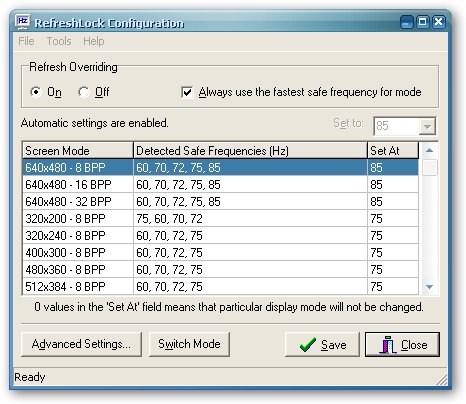This screenshot has width=466, height=404.
Task: Click the list scrollbar up arrow
Action: (429, 150)
